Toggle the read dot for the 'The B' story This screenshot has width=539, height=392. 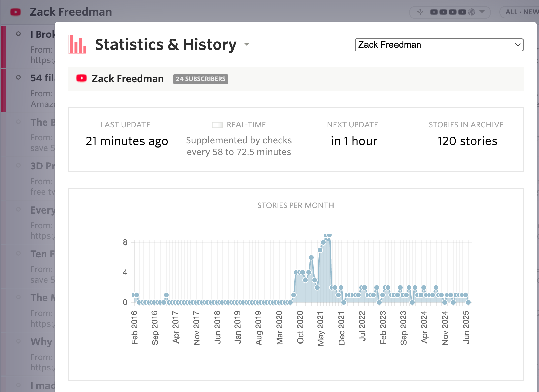(19, 122)
